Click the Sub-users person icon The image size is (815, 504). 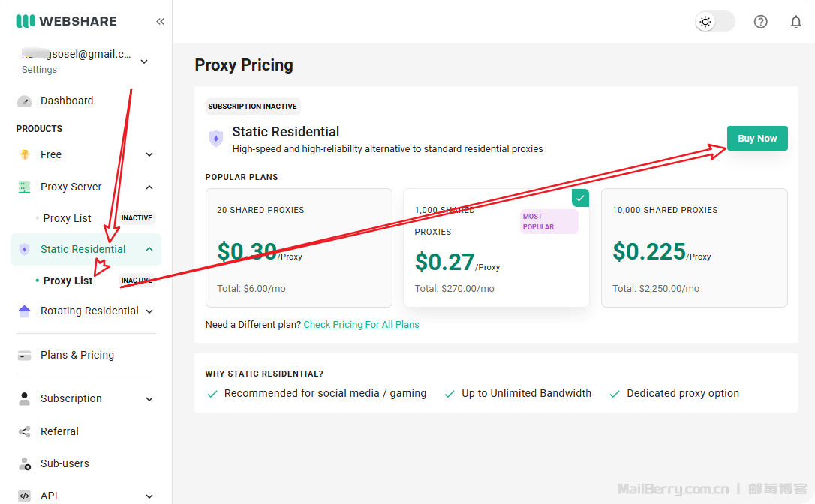25,463
